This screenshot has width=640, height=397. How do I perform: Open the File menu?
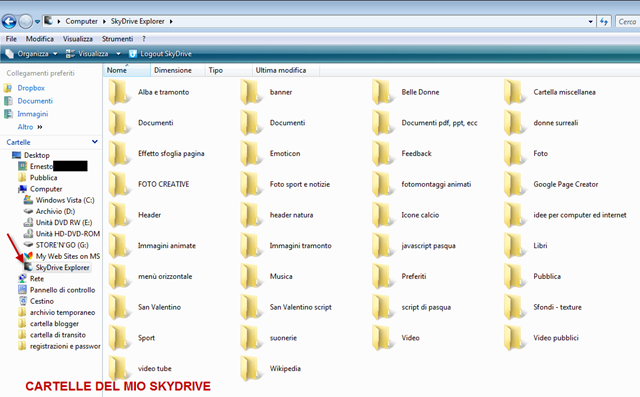[x=11, y=39]
